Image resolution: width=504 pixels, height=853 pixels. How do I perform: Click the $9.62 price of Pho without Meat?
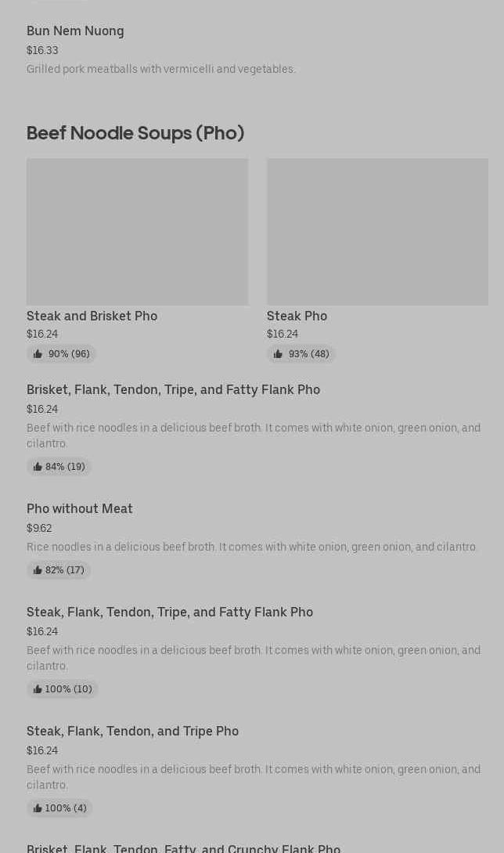tap(39, 528)
